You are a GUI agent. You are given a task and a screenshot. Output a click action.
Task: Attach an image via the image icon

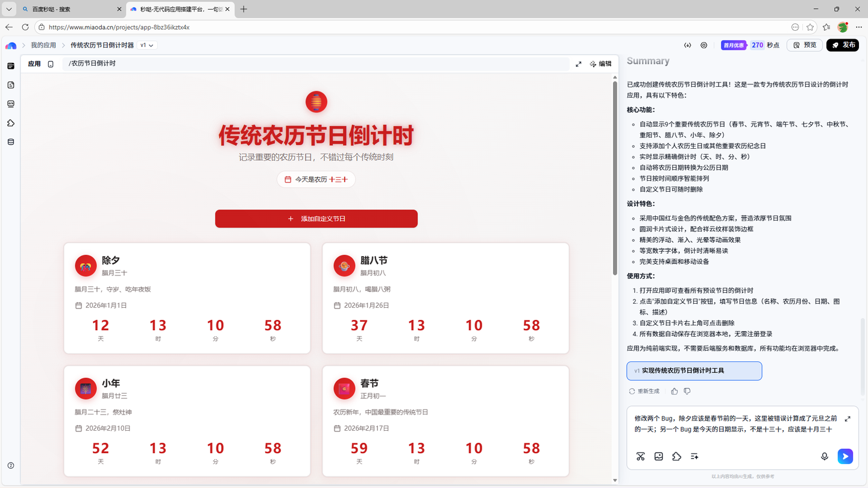(x=658, y=457)
